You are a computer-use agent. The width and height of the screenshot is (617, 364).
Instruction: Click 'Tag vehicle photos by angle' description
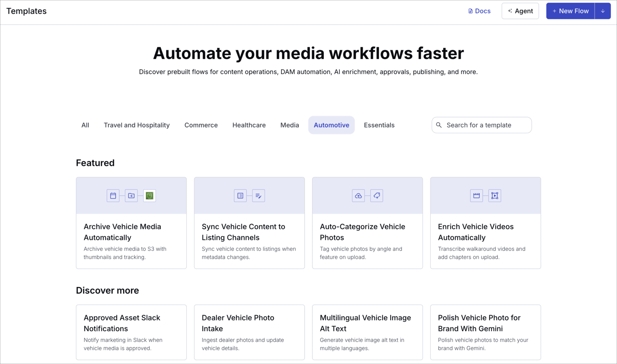[361, 253]
